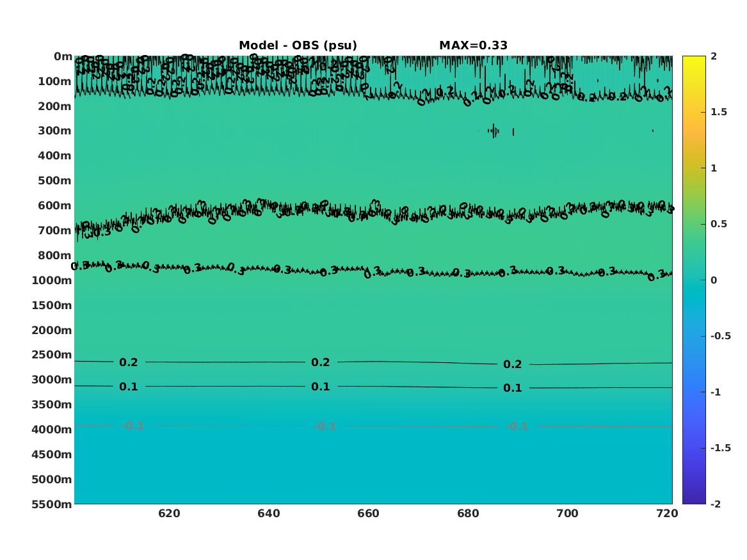Select the 'MAX=0.33' annotation text
Image resolution: width=747 pixels, height=560 pixels.
pyautogui.click(x=473, y=45)
